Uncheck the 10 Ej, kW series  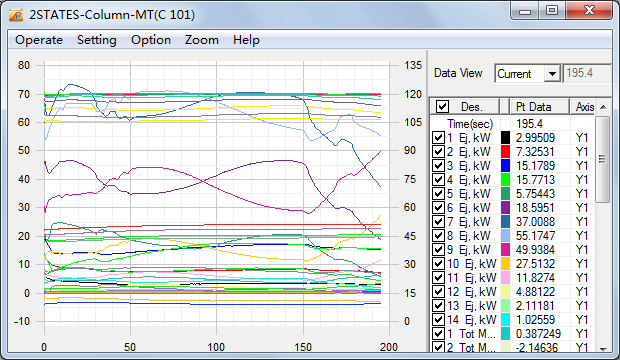(x=438, y=263)
